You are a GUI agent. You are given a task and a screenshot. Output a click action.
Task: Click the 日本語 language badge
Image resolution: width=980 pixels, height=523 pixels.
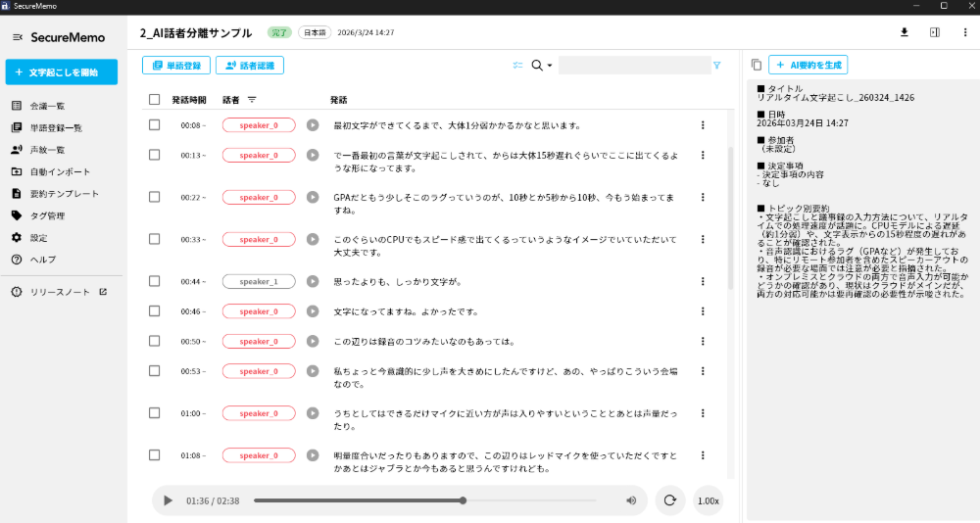coord(315,32)
